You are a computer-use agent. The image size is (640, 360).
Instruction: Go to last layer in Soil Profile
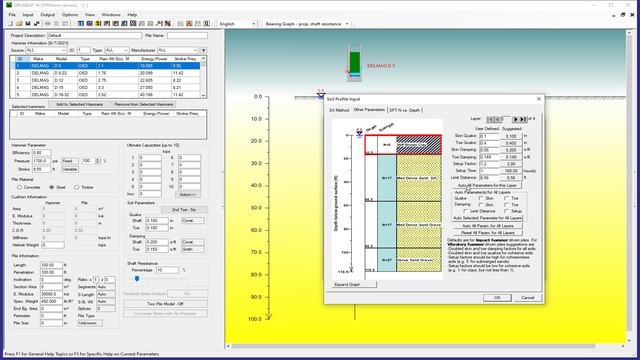click(523, 119)
